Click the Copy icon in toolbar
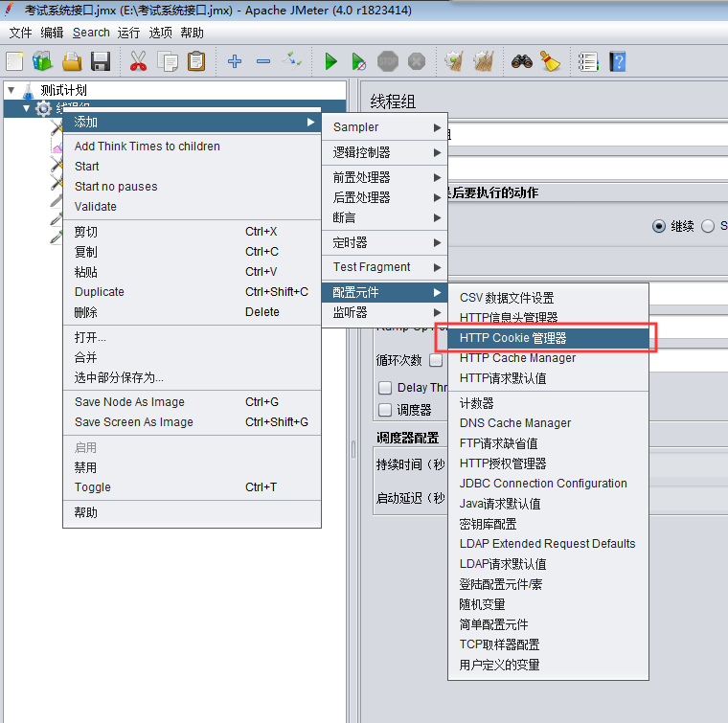The image size is (728, 723). tap(168, 61)
